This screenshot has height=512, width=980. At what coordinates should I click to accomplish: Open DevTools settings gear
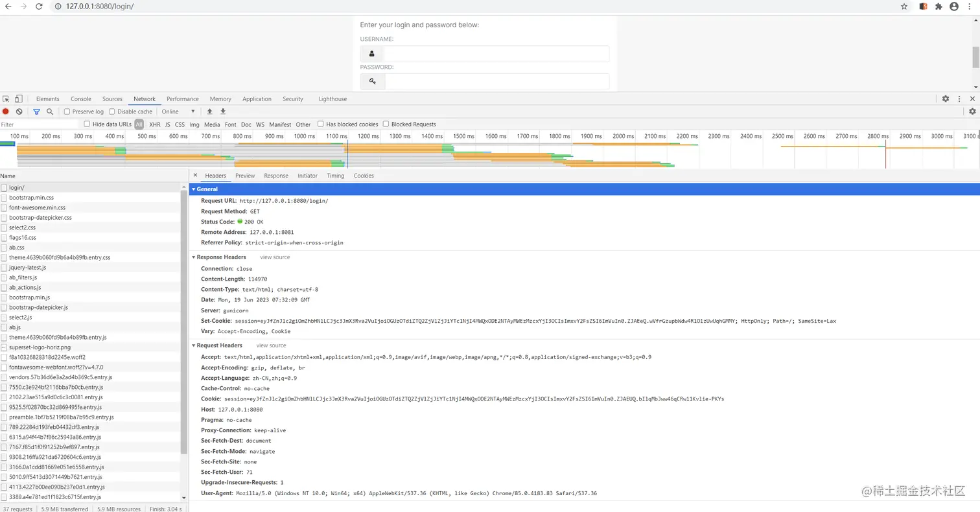click(x=946, y=99)
